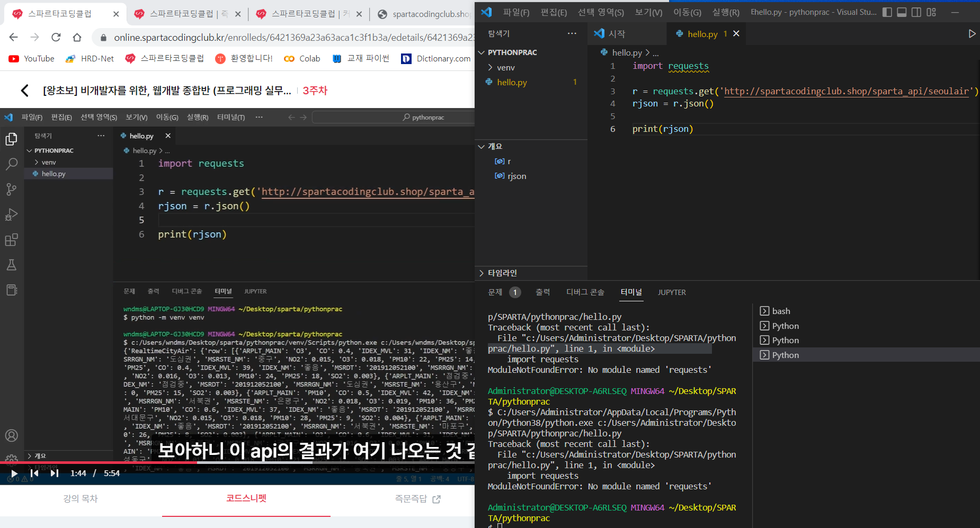Expand the venv folder in right explorer
The height and width of the screenshot is (528, 980).
(x=531, y=67)
